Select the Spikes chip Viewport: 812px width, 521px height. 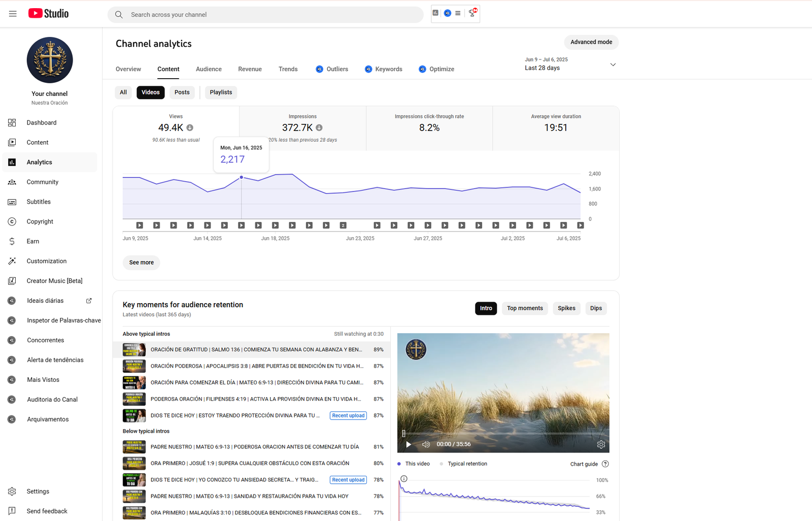pos(566,308)
